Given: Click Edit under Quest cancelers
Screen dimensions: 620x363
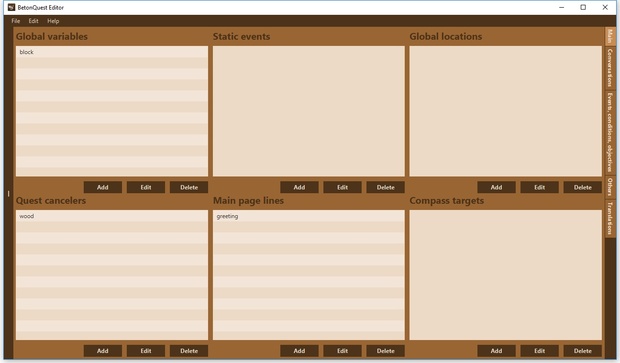Looking at the screenshot, I should tap(146, 351).
